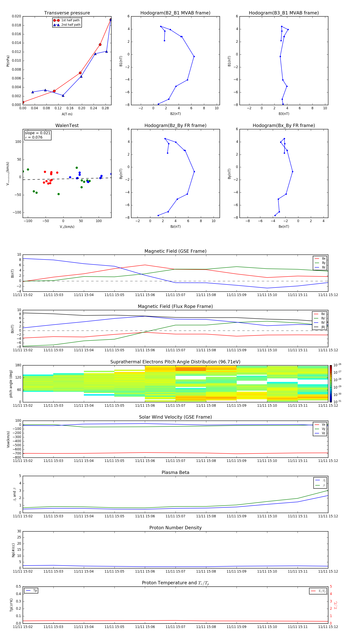Click the "Magnetic Field (GSE Frame)" title
The image size is (351, 644).
point(175,251)
